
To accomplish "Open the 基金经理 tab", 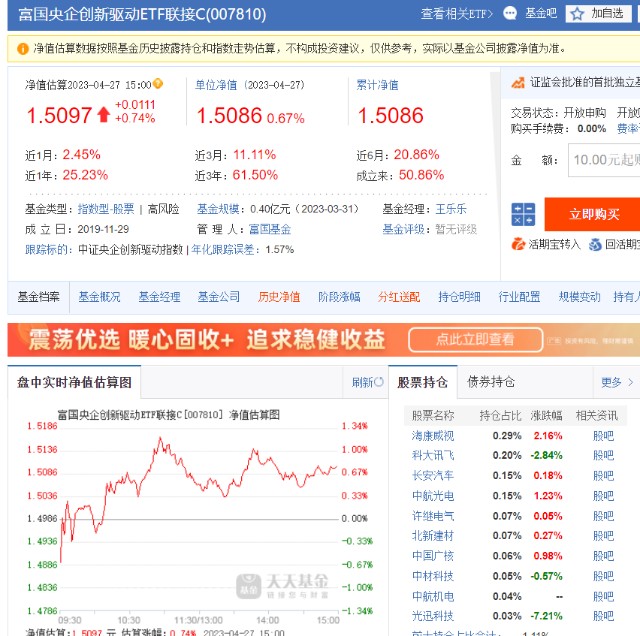I will [159, 297].
